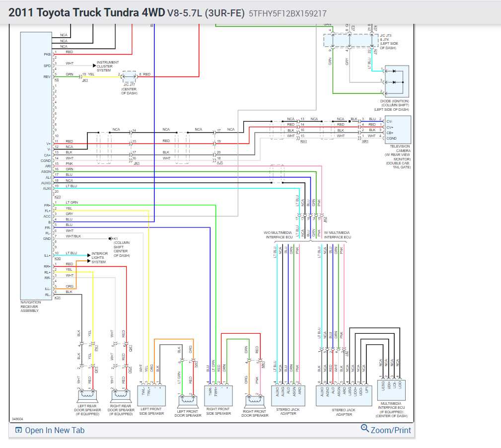Viewport: 501px width, 448px height.
Task: Click the LEFT REAR DOOR SPEAKER label
Action: pyautogui.click(x=87, y=410)
